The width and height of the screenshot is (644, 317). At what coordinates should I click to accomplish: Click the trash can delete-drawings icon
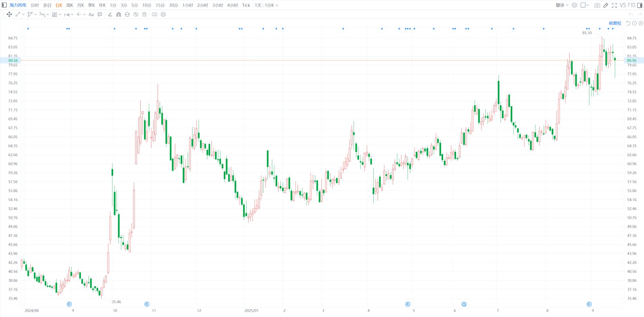tap(144, 15)
